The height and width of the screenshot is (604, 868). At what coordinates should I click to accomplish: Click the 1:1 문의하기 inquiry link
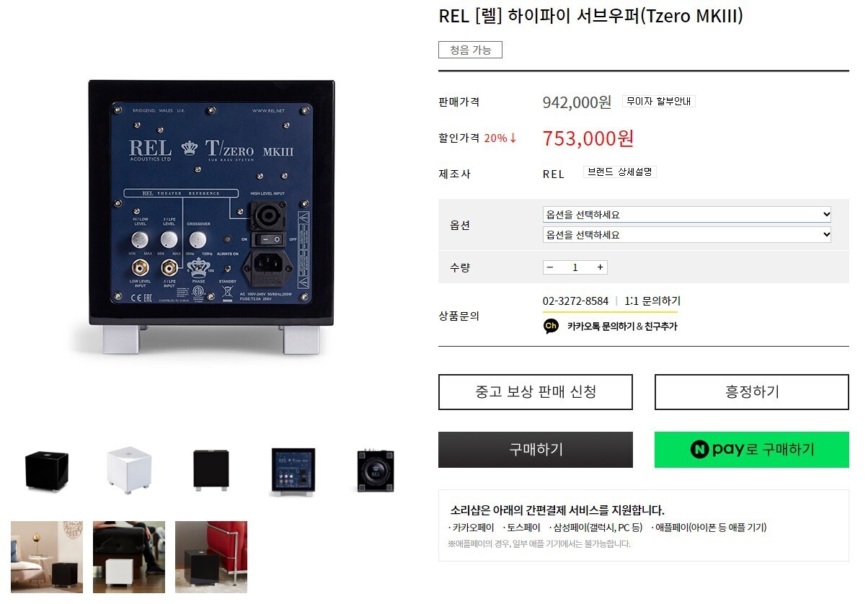[x=652, y=301]
